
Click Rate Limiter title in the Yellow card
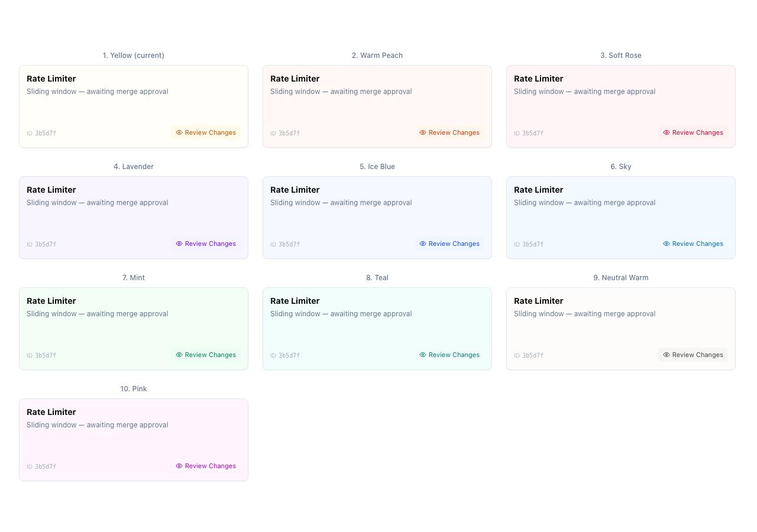click(x=51, y=79)
